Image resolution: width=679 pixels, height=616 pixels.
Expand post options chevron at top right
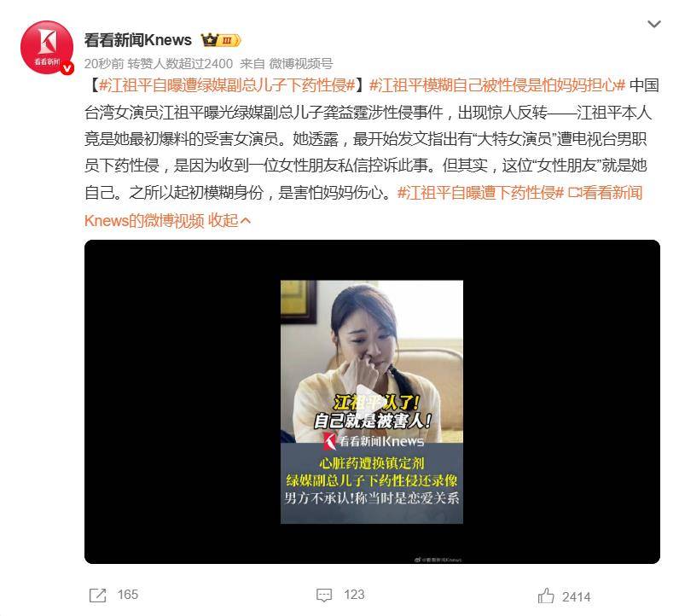(654, 24)
